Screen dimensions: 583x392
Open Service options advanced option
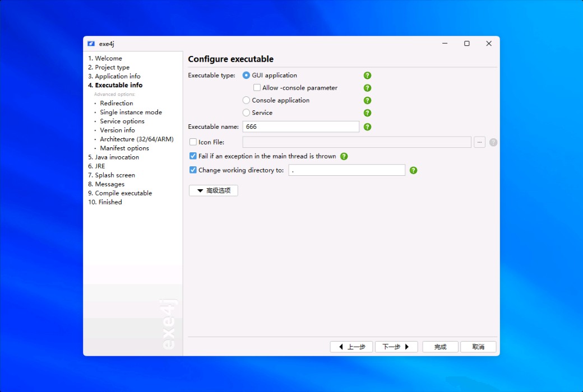[122, 121]
